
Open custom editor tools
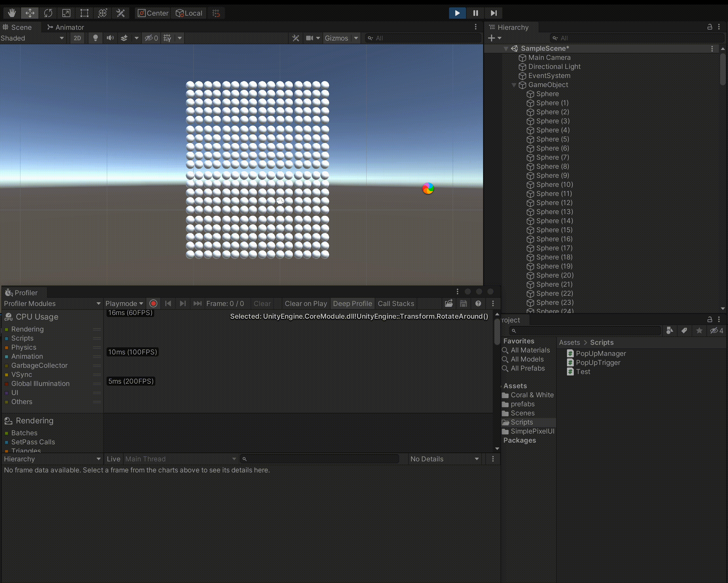click(x=120, y=13)
